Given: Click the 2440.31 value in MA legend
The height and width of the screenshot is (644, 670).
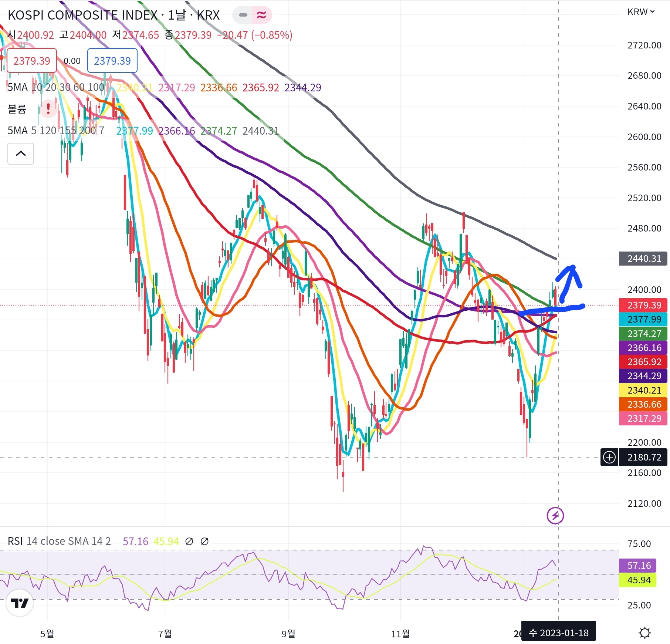Looking at the screenshot, I should point(261,131).
